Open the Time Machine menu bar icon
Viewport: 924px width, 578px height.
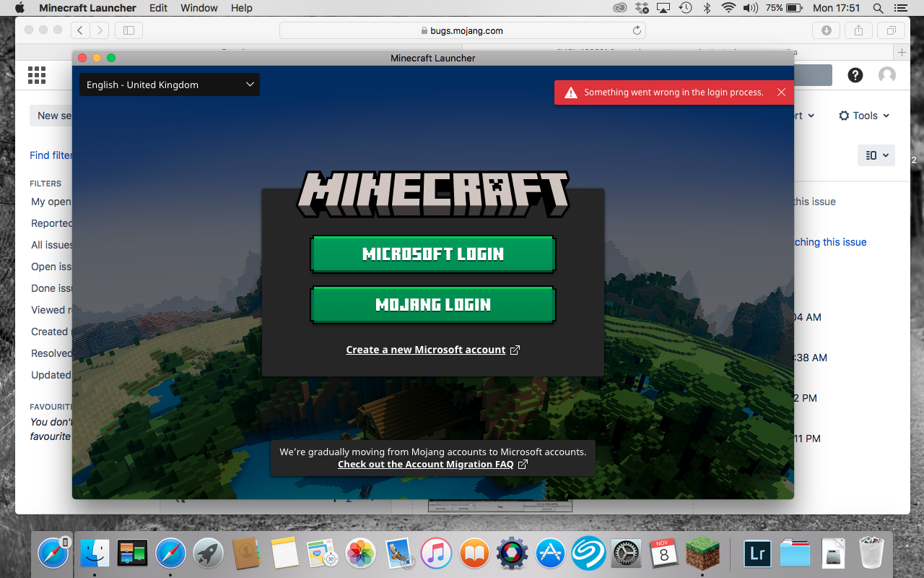point(686,8)
